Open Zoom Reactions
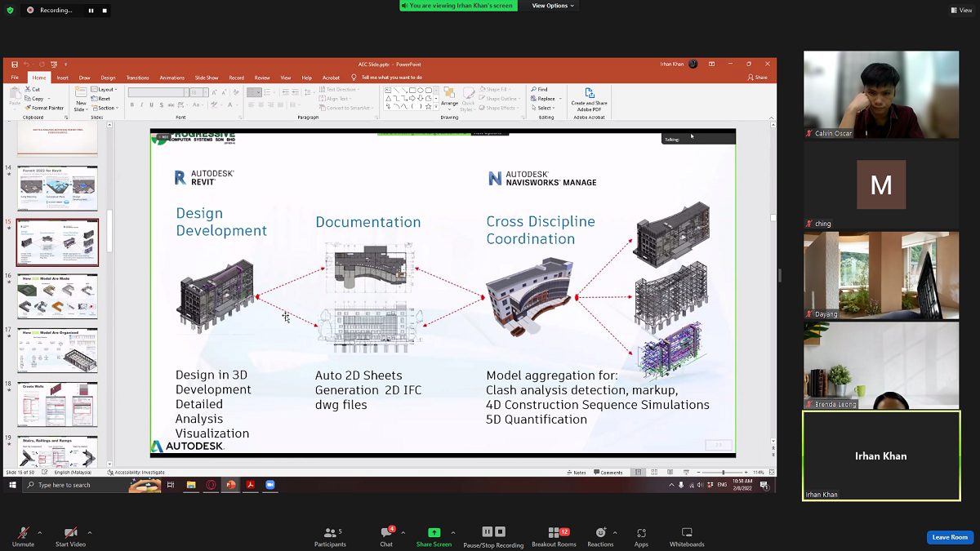The image size is (980, 551). pos(600,536)
